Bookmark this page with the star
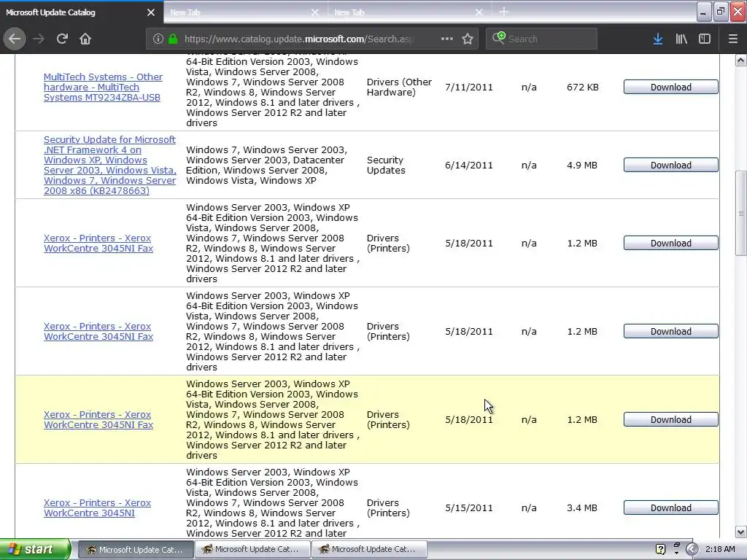 (468, 39)
